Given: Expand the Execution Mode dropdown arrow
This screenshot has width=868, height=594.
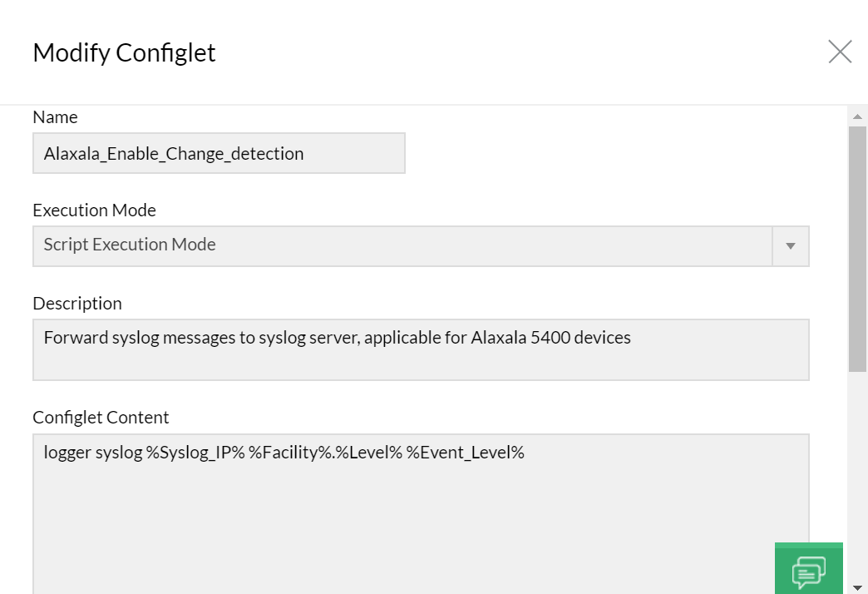Looking at the screenshot, I should (791, 246).
